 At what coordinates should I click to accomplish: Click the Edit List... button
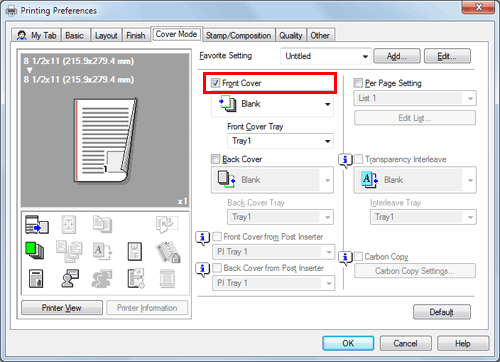pos(415,118)
